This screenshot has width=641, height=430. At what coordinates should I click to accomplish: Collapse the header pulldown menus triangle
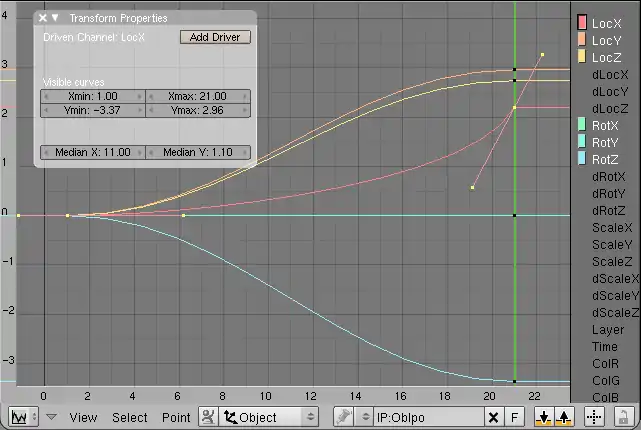click(x=51, y=417)
